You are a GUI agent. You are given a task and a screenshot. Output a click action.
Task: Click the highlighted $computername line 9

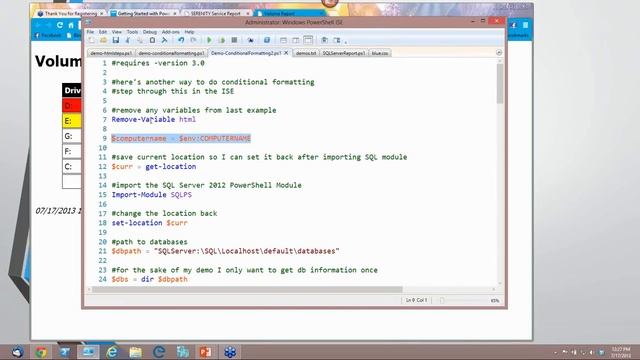tap(181, 138)
